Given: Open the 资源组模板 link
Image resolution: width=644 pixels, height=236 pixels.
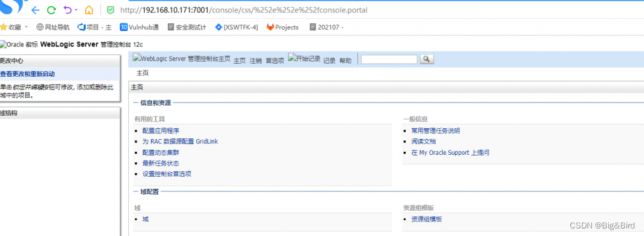Looking at the screenshot, I should tap(427, 219).
